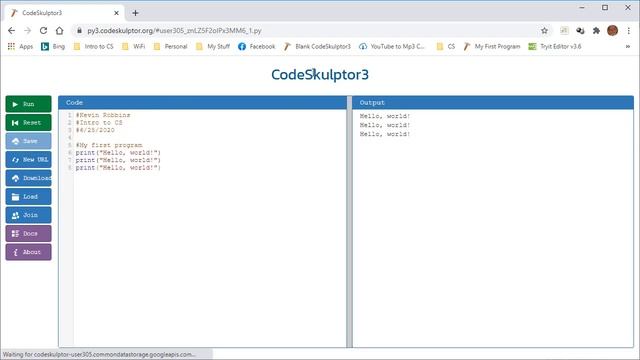Open the Apps bookmarks shortcut

pos(20,47)
